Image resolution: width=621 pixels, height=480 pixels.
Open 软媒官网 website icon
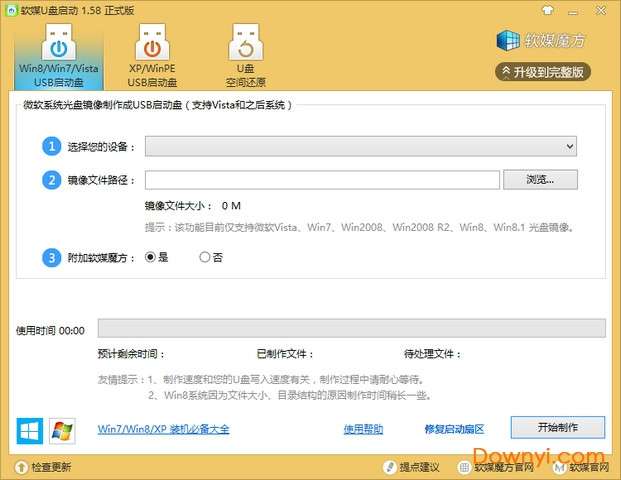click(x=559, y=468)
